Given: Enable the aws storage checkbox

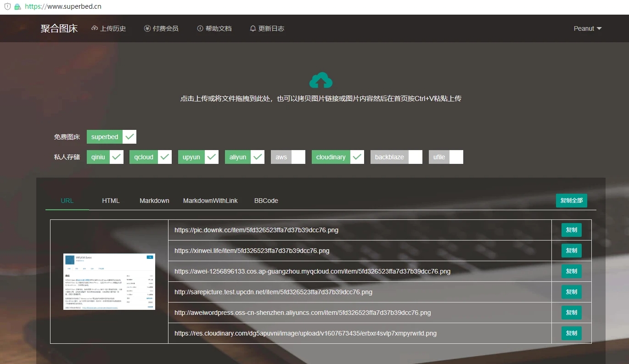Looking at the screenshot, I should click(298, 157).
